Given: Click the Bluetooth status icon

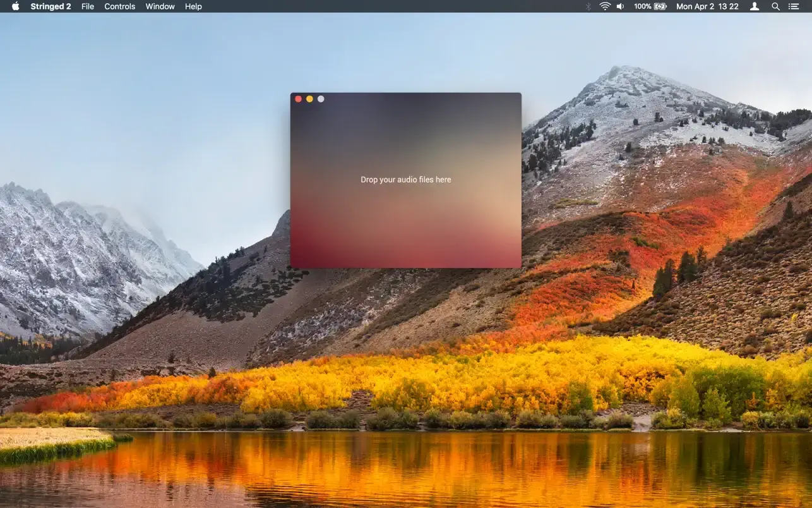Looking at the screenshot, I should point(588,6).
